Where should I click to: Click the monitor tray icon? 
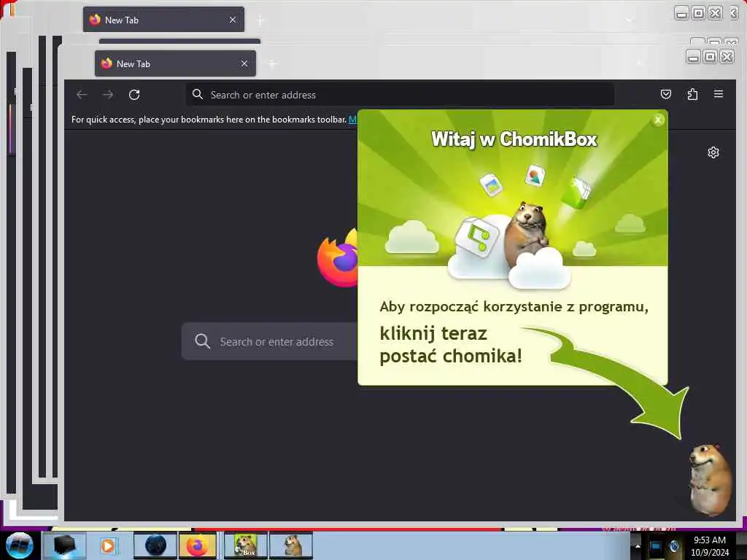click(656, 546)
